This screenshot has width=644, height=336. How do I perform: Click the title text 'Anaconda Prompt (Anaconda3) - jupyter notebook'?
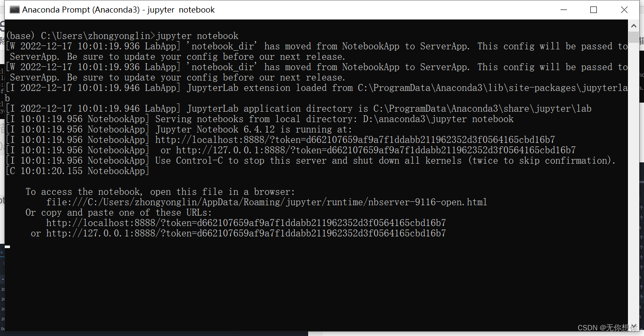coord(119,10)
